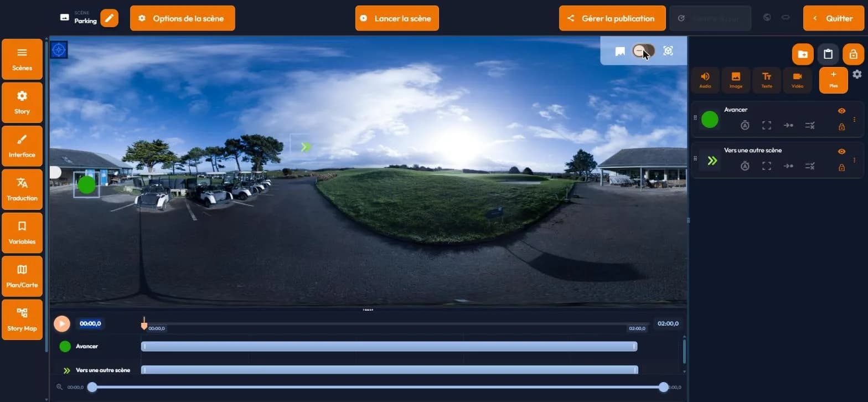Click the Quitter button

(x=833, y=18)
